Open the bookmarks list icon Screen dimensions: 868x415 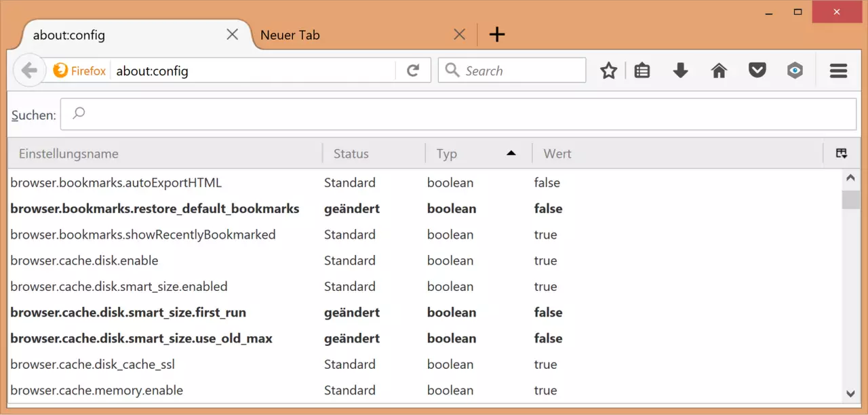[x=642, y=71]
